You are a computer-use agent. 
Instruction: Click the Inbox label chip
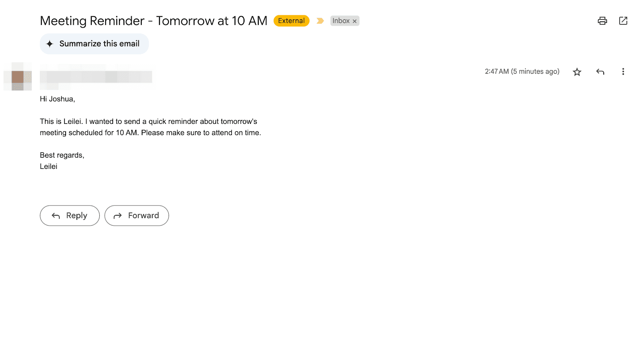click(341, 21)
